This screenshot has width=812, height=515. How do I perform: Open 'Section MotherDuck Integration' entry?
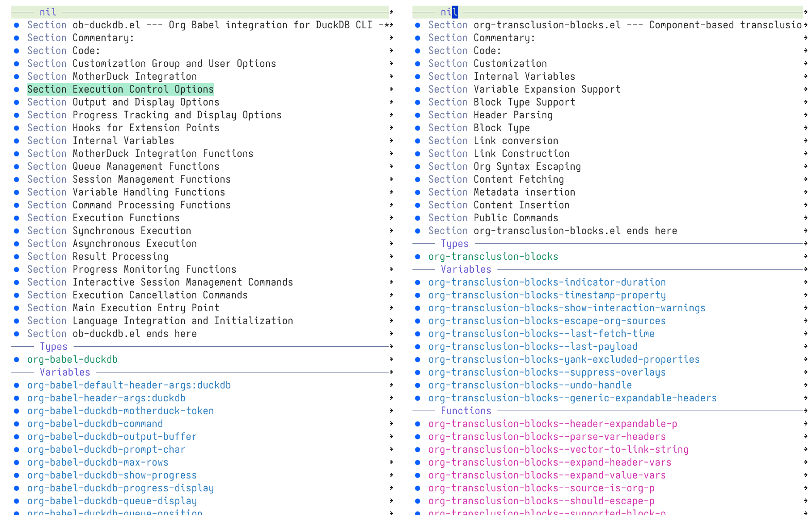coord(112,76)
